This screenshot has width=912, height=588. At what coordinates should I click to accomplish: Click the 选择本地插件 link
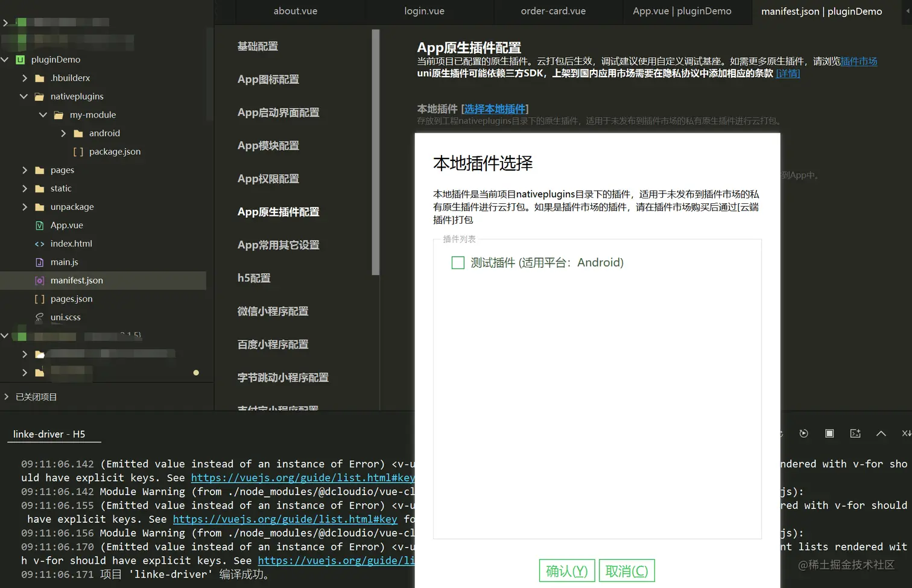(495, 109)
